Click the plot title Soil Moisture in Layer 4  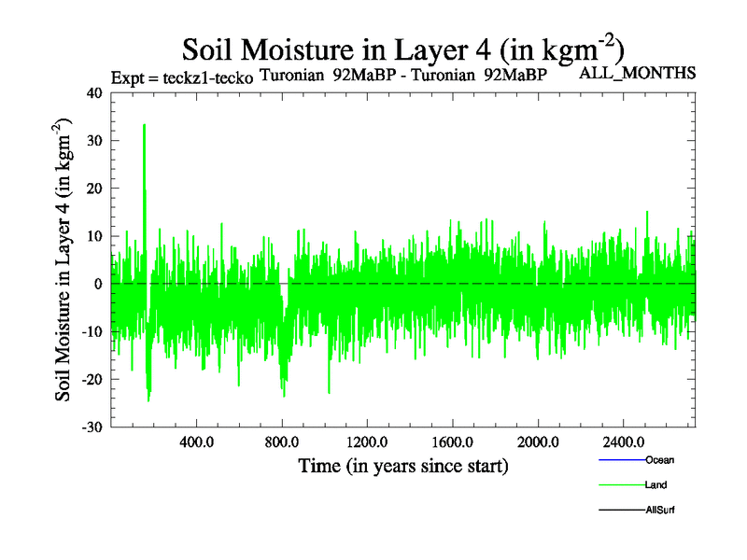[402, 49]
